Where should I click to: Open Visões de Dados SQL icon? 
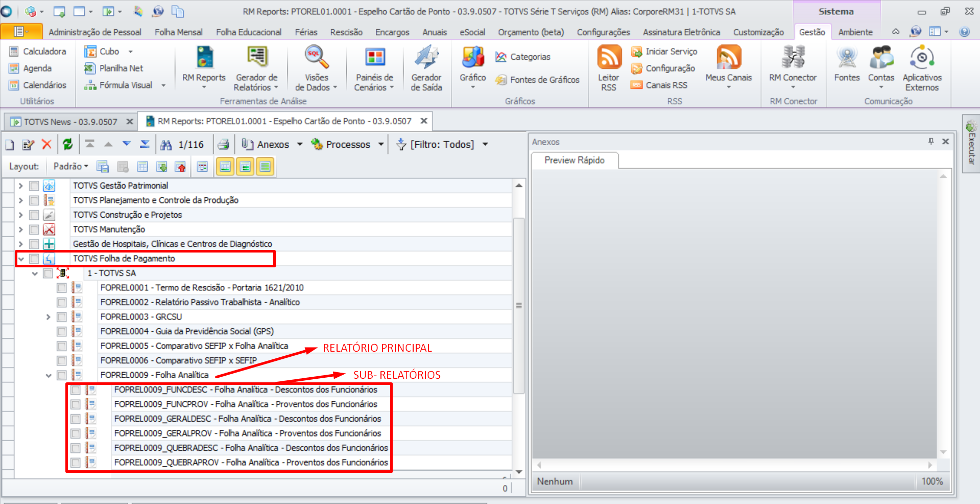coord(316,68)
